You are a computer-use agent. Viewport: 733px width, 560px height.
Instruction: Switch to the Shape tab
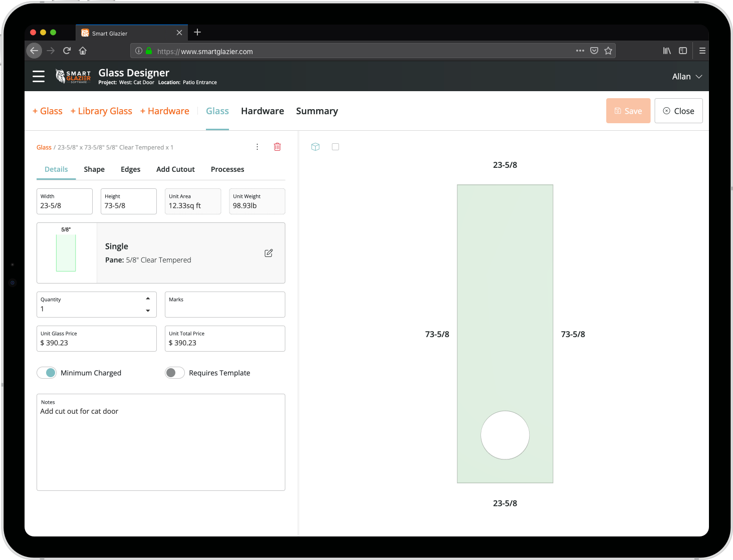tap(94, 169)
